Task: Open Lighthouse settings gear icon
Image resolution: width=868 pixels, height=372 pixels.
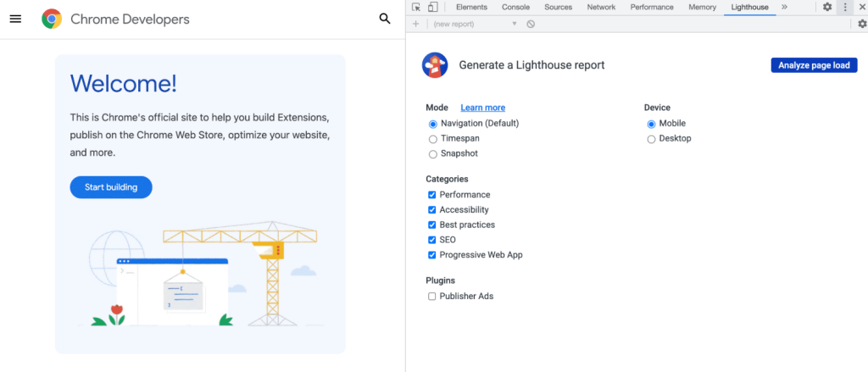Action: [862, 24]
